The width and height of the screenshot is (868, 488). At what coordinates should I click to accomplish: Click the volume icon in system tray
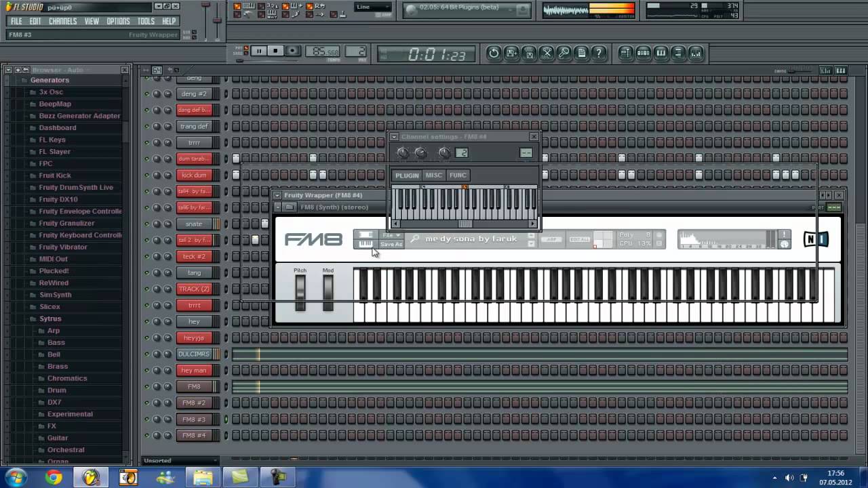pos(789,478)
